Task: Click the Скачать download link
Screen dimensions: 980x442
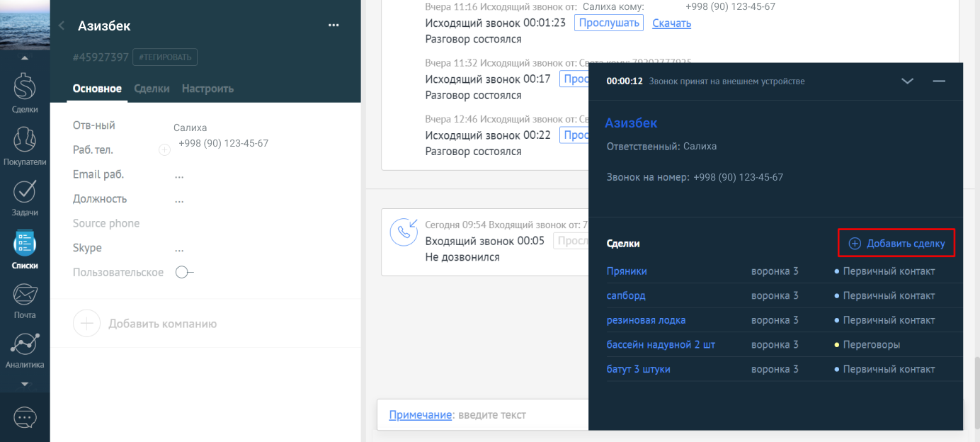Action: pyautogui.click(x=671, y=23)
